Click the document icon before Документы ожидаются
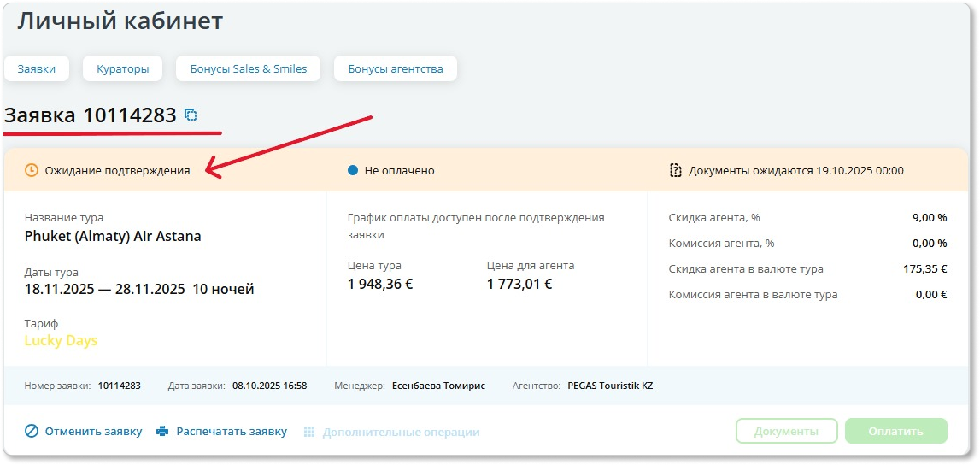This screenshot has height=465, width=980. [676, 170]
